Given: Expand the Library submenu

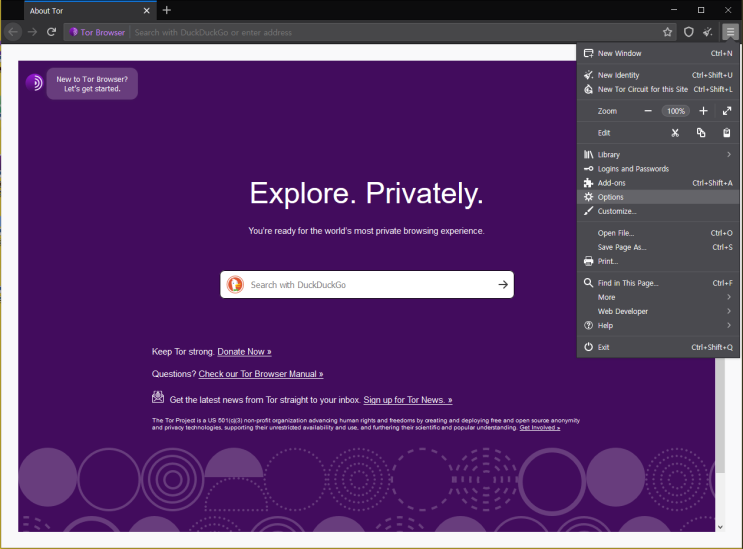Looking at the screenshot, I should (x=658, y=155).
